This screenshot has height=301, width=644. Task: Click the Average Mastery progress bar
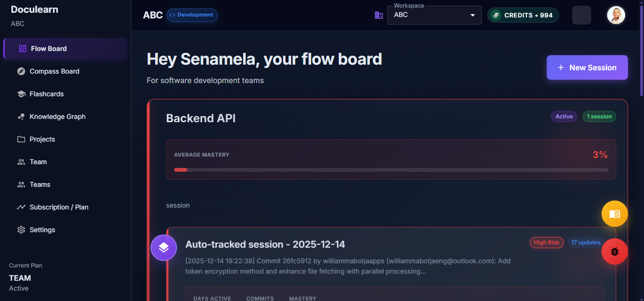[x=391, y=170]
